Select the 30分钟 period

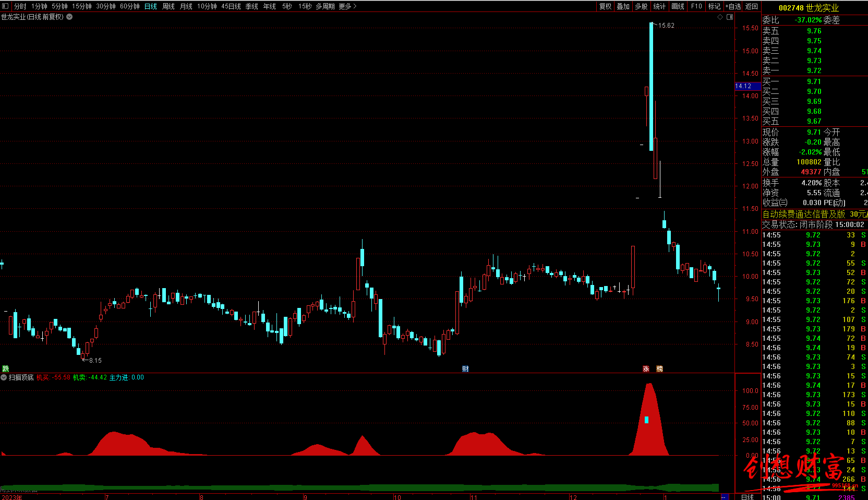pyautogui.click(x=106, y=6)
